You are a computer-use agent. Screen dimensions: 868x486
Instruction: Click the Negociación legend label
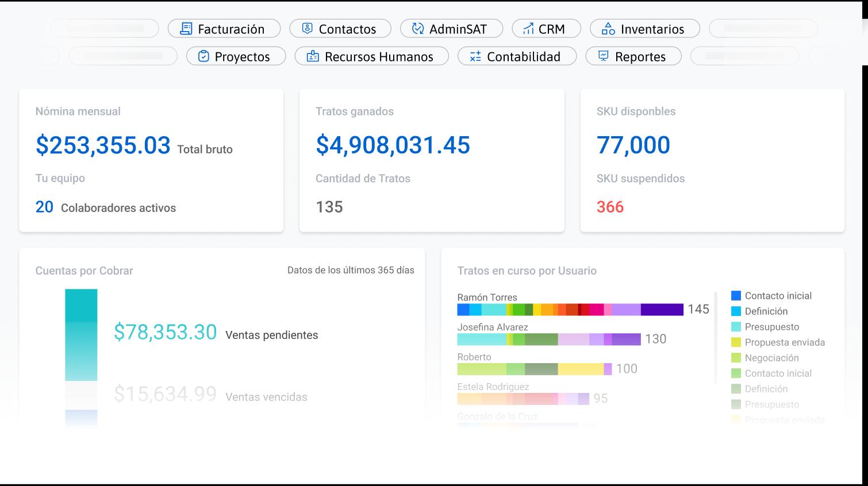tap(771, 358)
